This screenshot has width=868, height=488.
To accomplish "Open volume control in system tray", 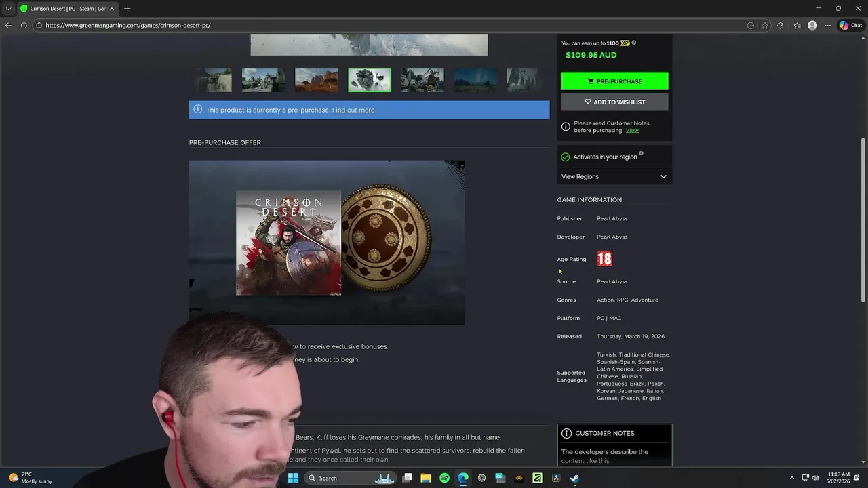I will 816,478.
